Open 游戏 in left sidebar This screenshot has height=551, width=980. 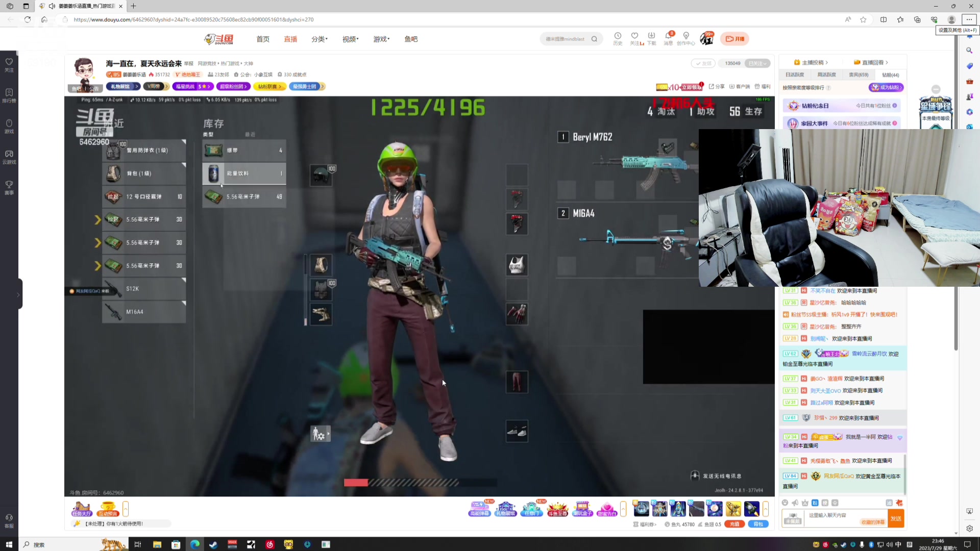9,126
